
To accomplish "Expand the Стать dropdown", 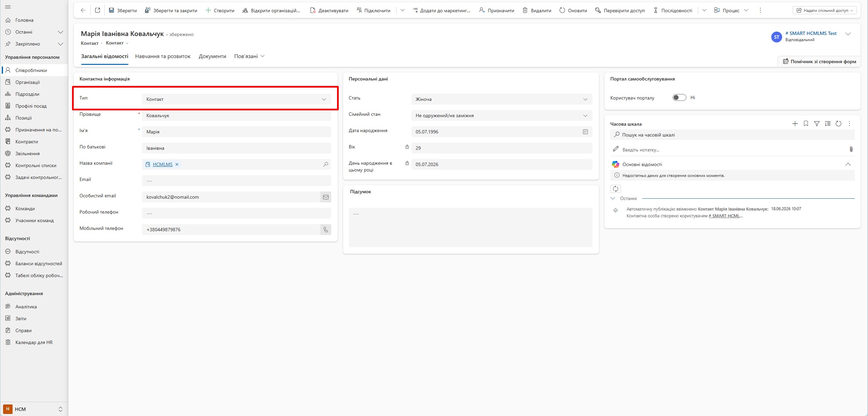I will tap(502, 99).
